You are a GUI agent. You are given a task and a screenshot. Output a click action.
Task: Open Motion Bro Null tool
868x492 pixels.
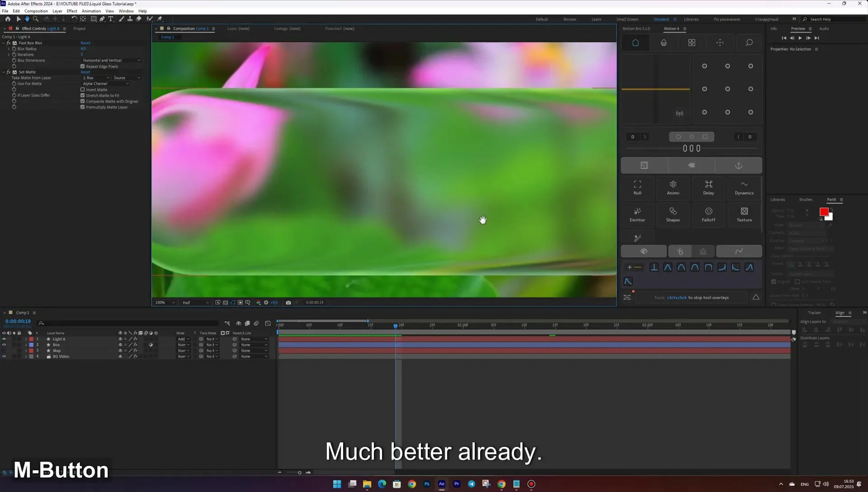pos(637,187)
